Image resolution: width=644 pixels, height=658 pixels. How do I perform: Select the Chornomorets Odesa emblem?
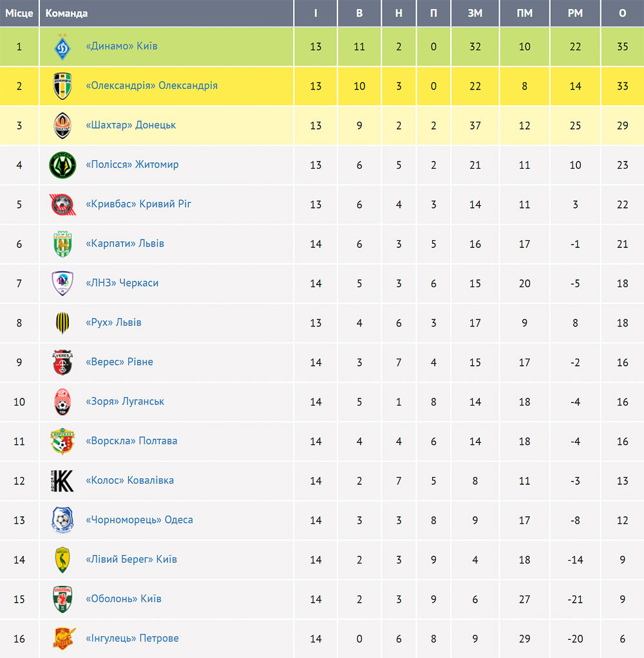tap(62, 520)
